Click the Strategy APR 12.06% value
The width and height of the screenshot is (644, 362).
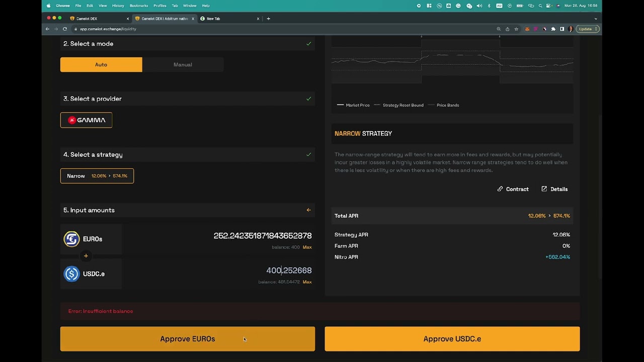pyautogui.click(x=561, y=235)
